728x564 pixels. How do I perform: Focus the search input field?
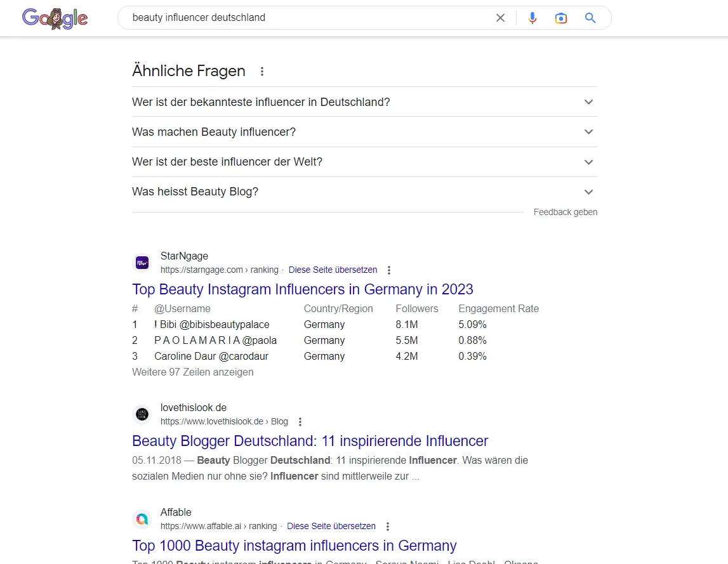coord(305,18)
